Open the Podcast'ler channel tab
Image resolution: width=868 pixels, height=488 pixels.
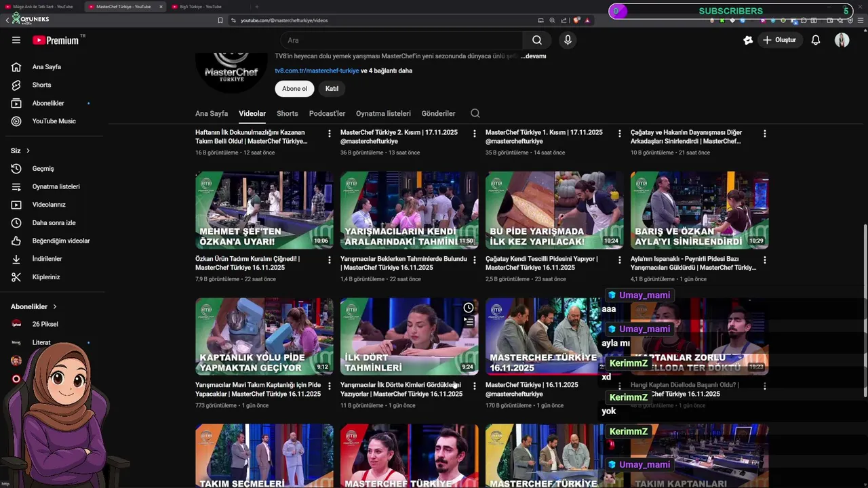[x=327, y=113]
